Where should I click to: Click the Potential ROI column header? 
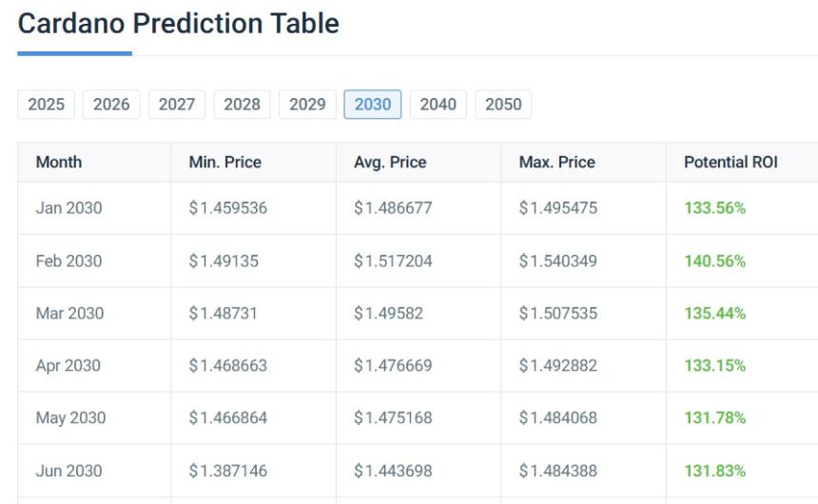coord(730,163)
